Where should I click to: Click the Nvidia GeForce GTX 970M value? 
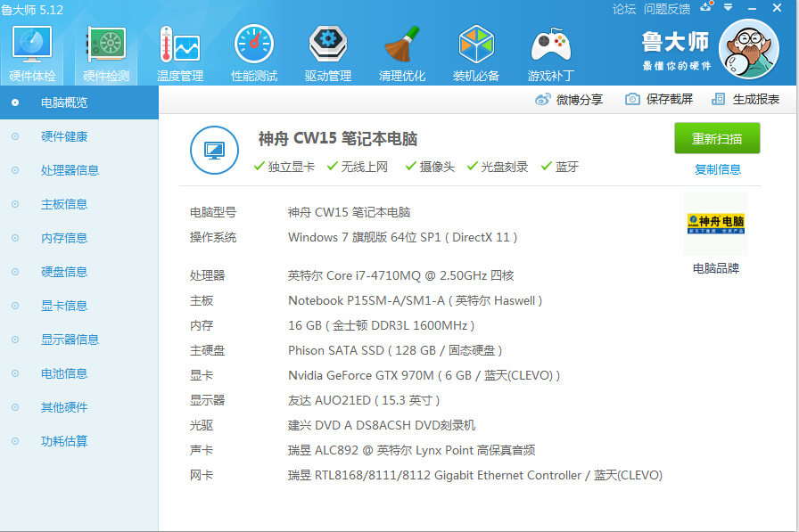pyautogui.click(x=424, y=375)
